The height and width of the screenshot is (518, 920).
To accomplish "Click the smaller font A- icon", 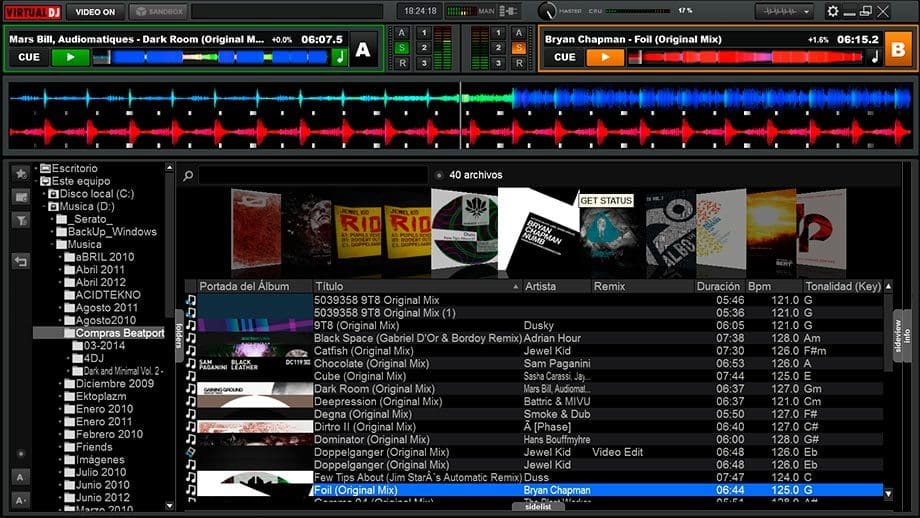I will 21,500.
